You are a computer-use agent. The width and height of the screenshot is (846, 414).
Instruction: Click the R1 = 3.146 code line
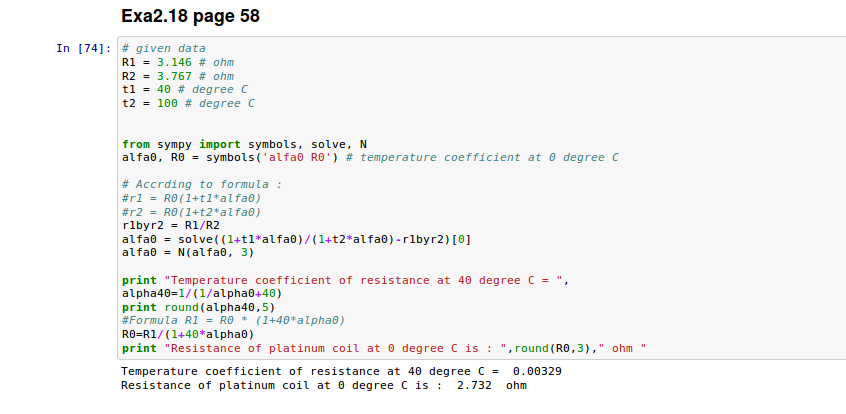pos(177,62)
